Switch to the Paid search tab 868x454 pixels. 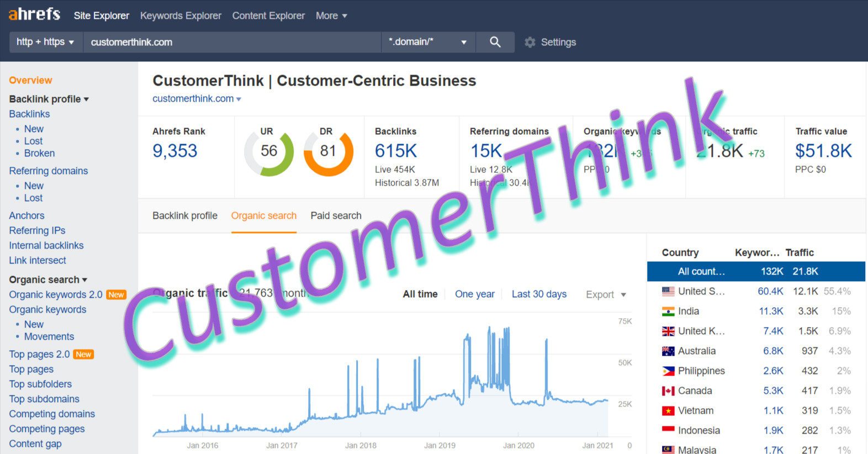(336, 215)
